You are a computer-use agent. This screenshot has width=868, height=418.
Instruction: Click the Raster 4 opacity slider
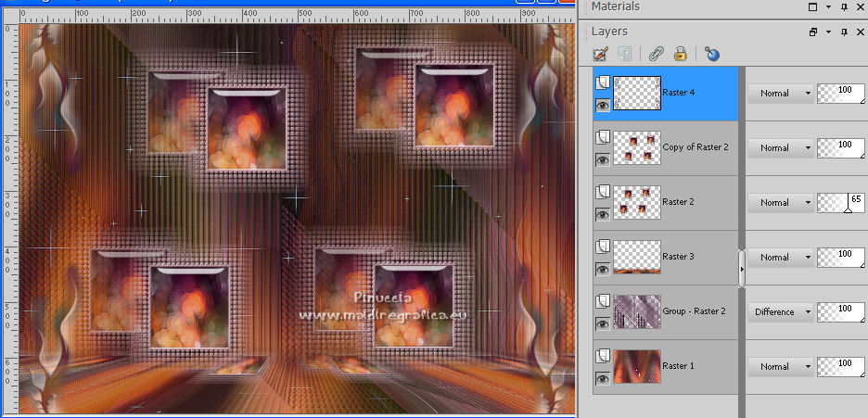[x=841, y=94]
